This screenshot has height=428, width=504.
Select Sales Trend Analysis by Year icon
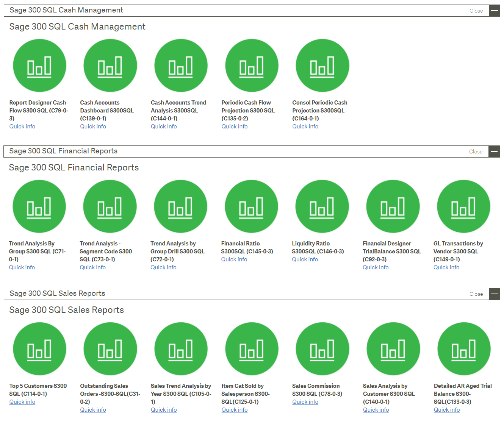click(x=181, y=349)
